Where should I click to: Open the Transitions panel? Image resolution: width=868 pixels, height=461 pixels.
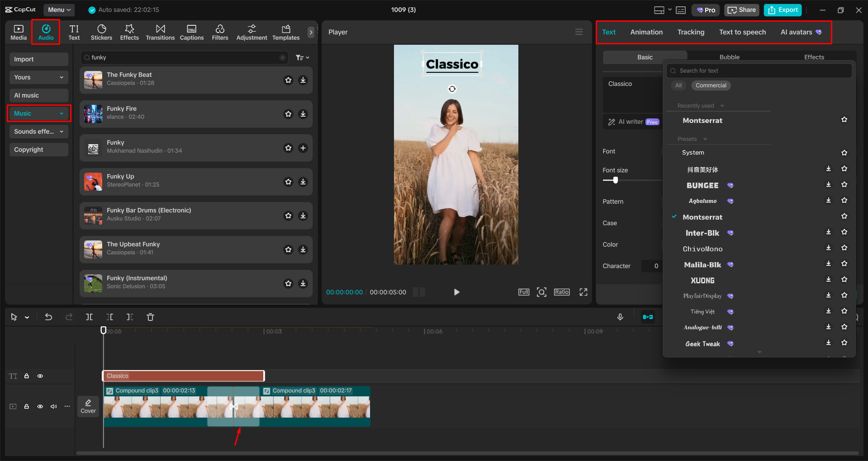point(160,32)
